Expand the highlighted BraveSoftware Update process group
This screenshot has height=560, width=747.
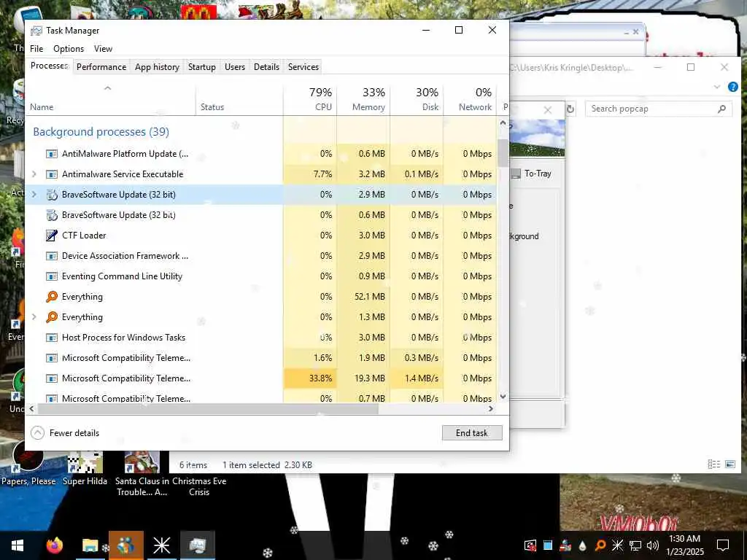coord(34,195)
